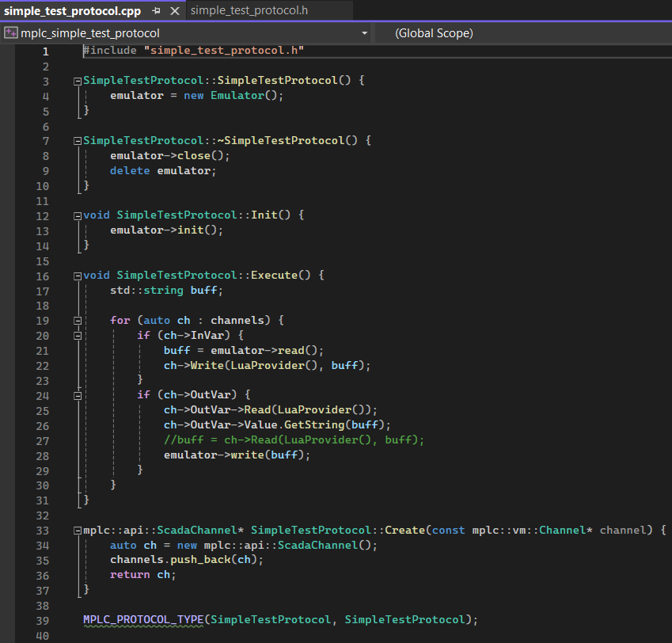This screenshot has height=643, width=672.
Task: Click the commented '//buff = ch->Read' line
Action: (294, 440)
